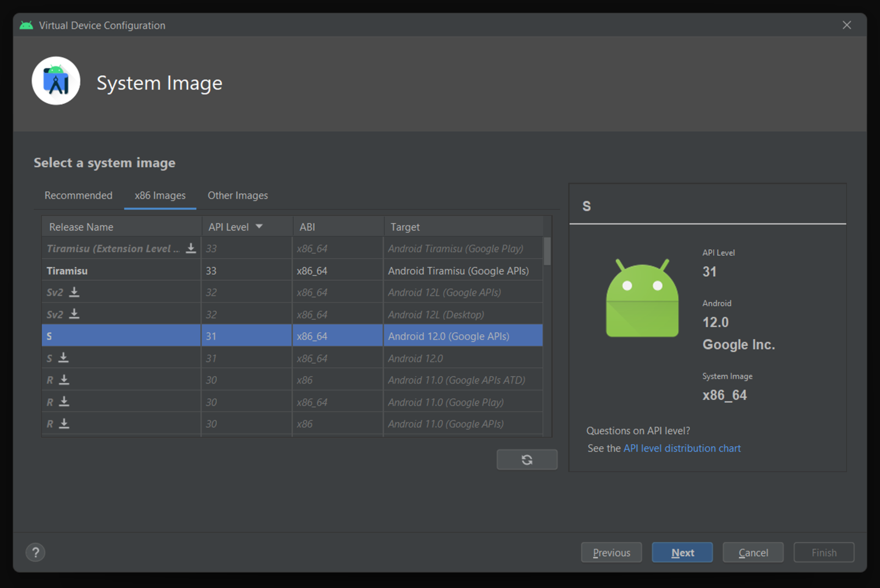Proceed with the Next button
880x588 pixels.
point(682,552)
